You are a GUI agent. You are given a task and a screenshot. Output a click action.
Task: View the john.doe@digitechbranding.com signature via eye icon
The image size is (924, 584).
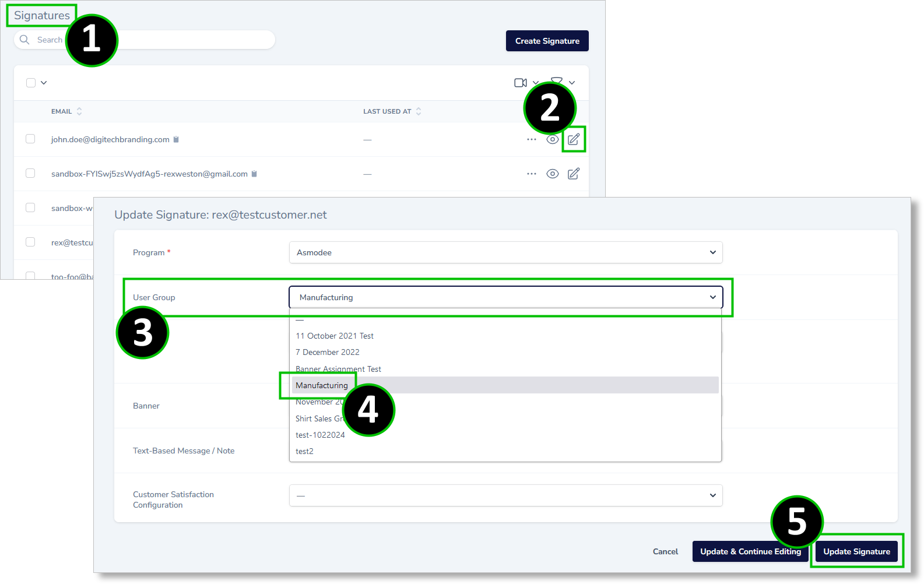coord(553,139)
